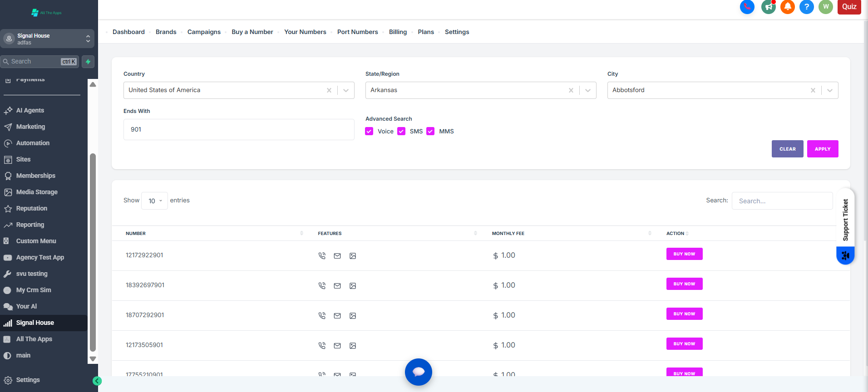Click Buy Now for number 18707292901

click(x=684, y=314)
